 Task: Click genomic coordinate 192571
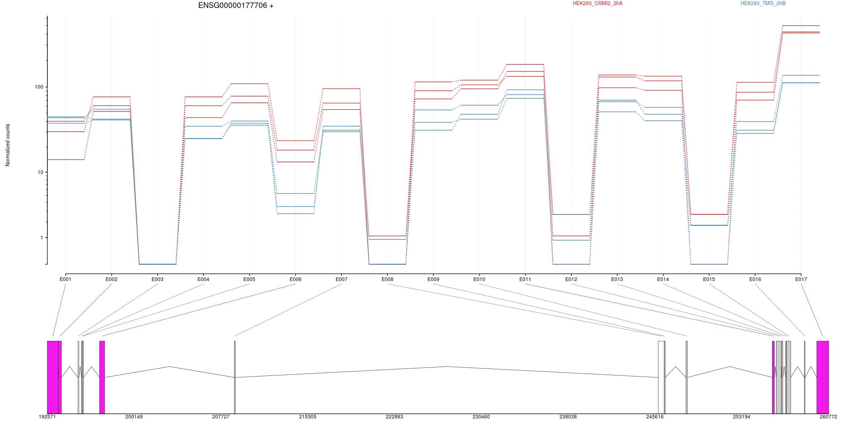click(47, 417)
